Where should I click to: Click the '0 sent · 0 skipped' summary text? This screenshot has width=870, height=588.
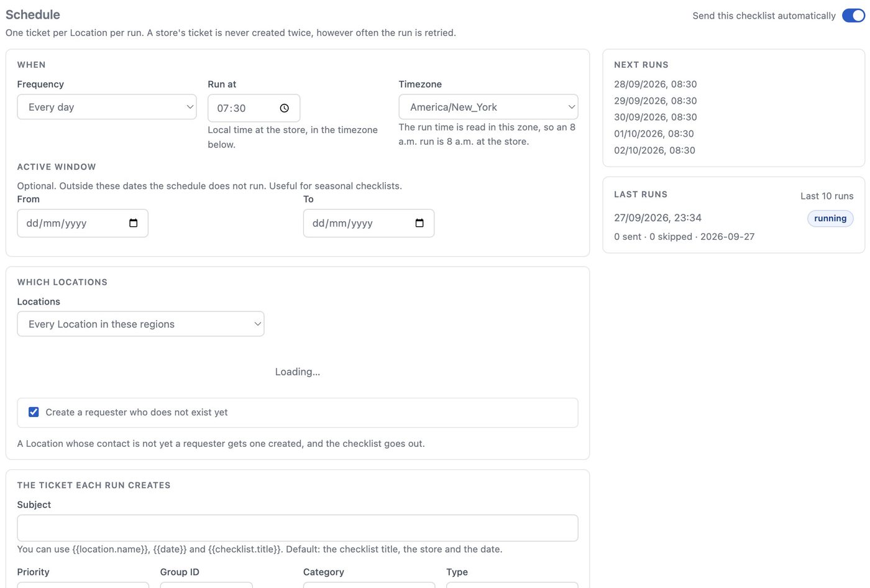tap(653, 237)
